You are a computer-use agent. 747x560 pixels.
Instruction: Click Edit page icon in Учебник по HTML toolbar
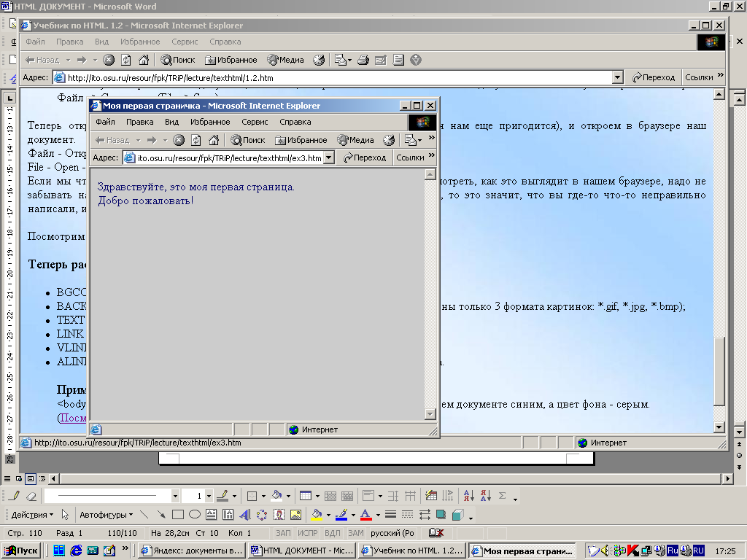[380, 60]
